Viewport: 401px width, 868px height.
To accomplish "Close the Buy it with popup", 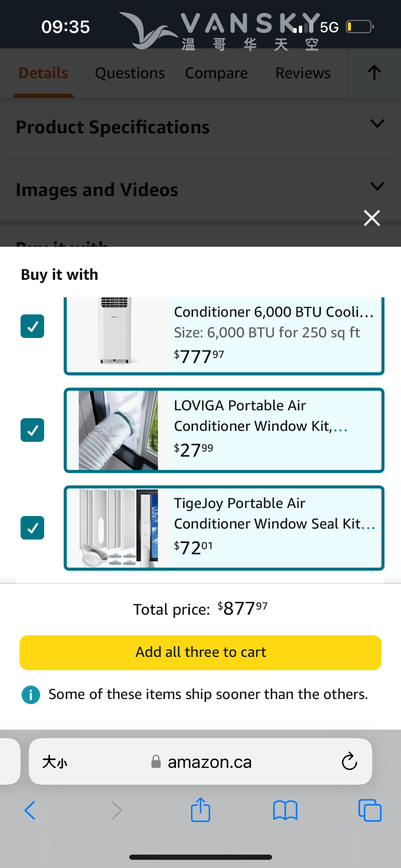I will pyautogui.click(x=372, y=218).
